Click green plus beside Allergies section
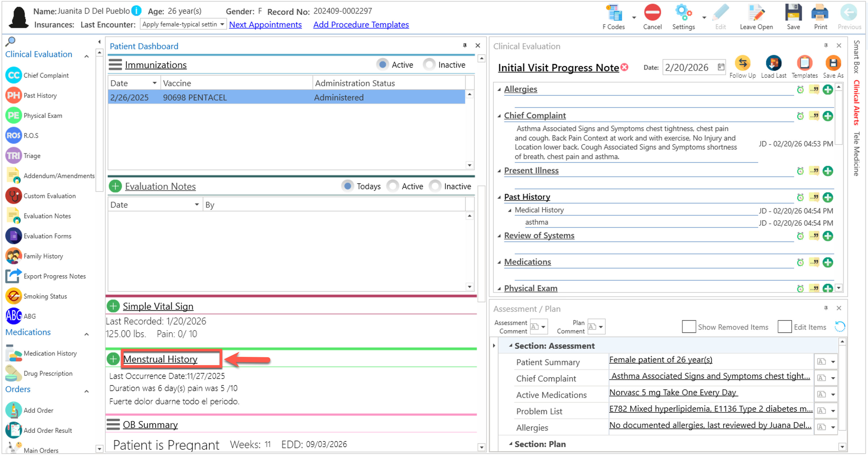Screen dimensions: 868x456 tap(827, 90)
